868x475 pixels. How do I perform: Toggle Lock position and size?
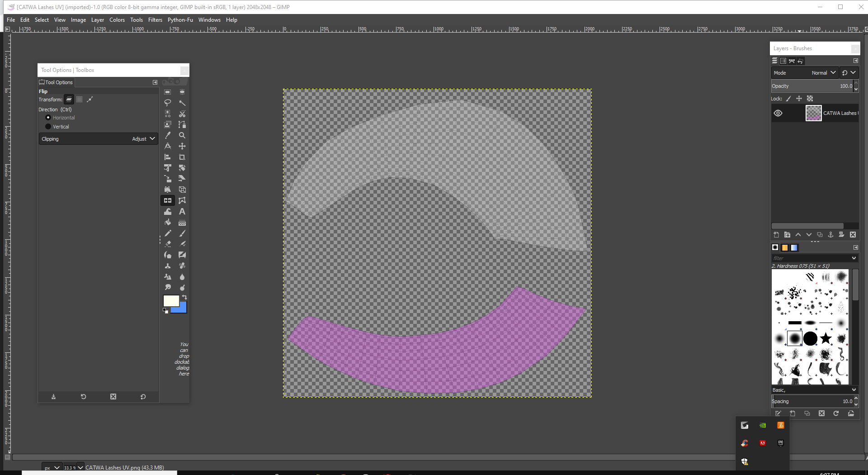click(x=799, y=99)
